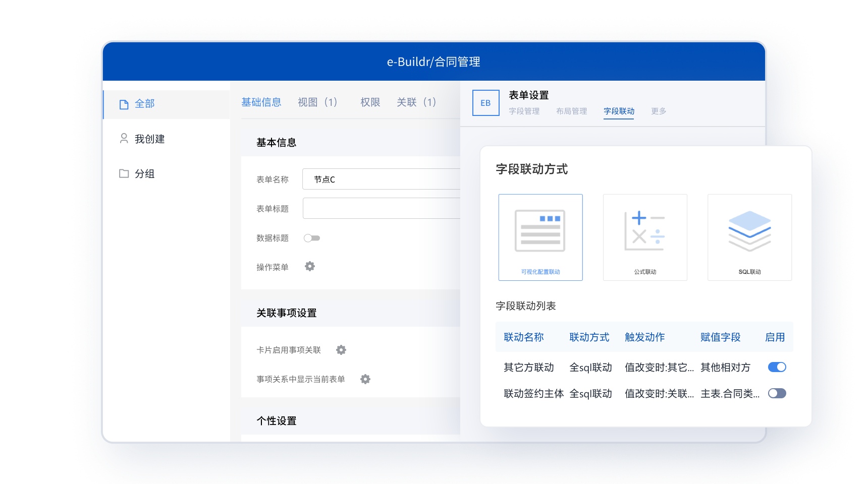Click the 联动方式 column header

(x=589, y=337)
